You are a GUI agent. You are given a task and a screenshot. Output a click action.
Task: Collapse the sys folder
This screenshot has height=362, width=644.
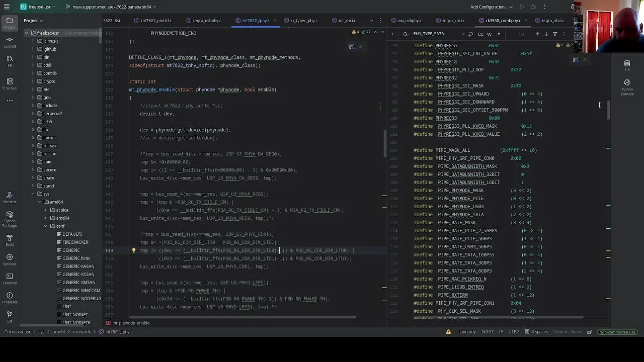click(33, 194)
